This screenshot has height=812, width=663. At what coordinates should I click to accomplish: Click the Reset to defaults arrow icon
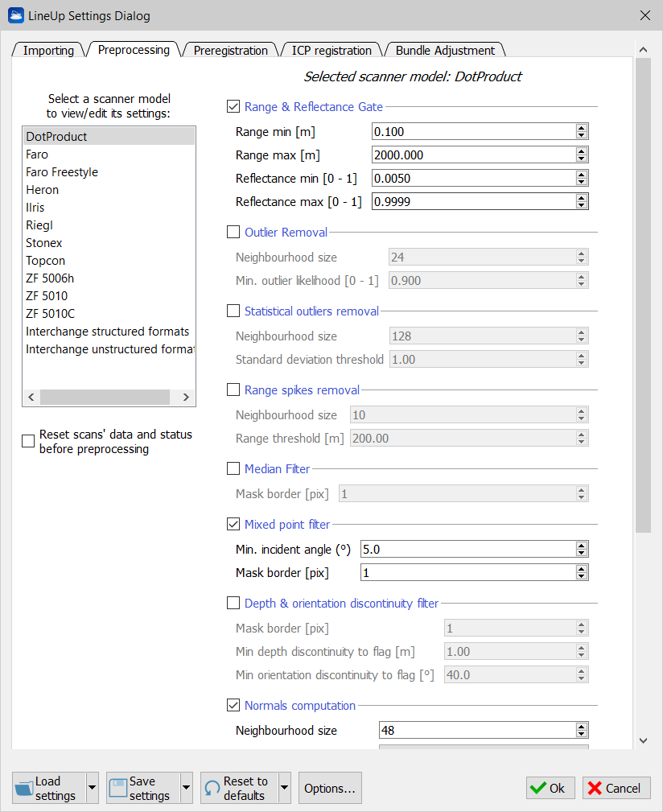212,789
